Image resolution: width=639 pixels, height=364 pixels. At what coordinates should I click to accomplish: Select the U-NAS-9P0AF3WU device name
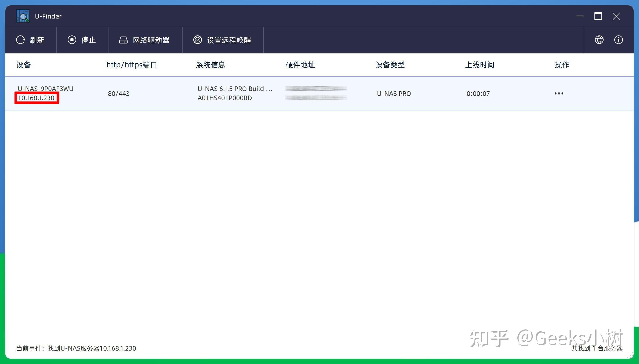(45, 89)
